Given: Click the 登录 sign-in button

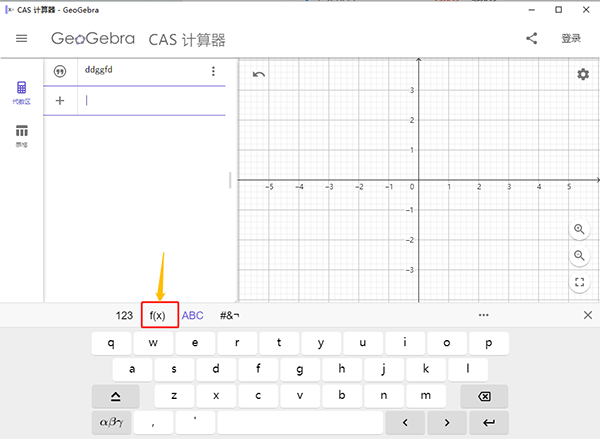Looking at the screenshot, I should pos(571,38).
